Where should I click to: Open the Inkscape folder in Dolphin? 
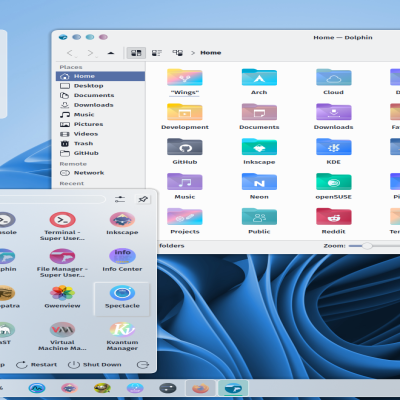pos(259,147)
